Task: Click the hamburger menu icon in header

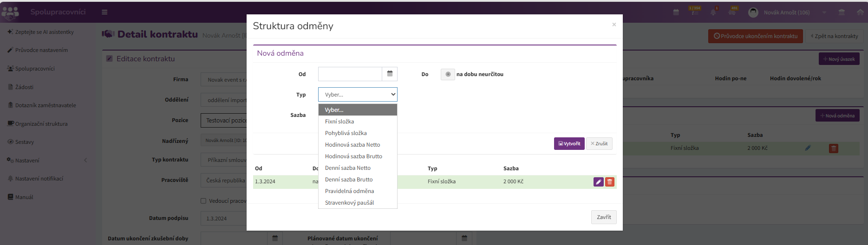Action: coord(104,12)
